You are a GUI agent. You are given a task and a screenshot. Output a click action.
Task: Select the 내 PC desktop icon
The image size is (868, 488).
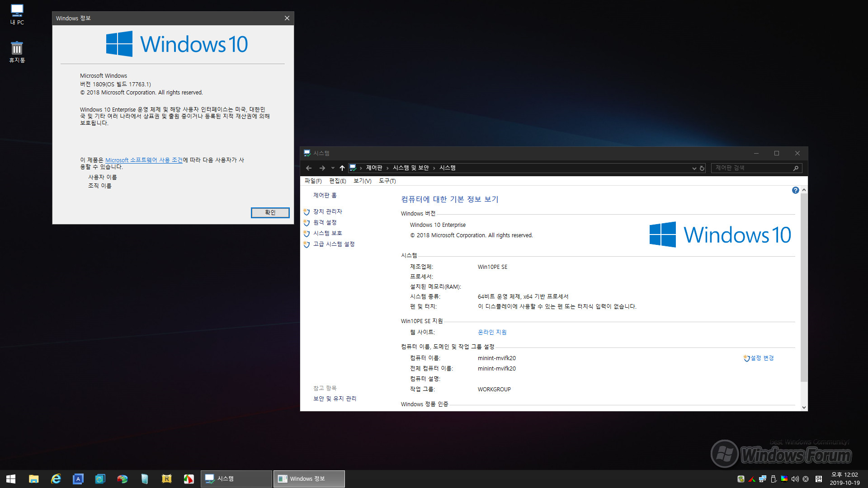tap(17, 14)
